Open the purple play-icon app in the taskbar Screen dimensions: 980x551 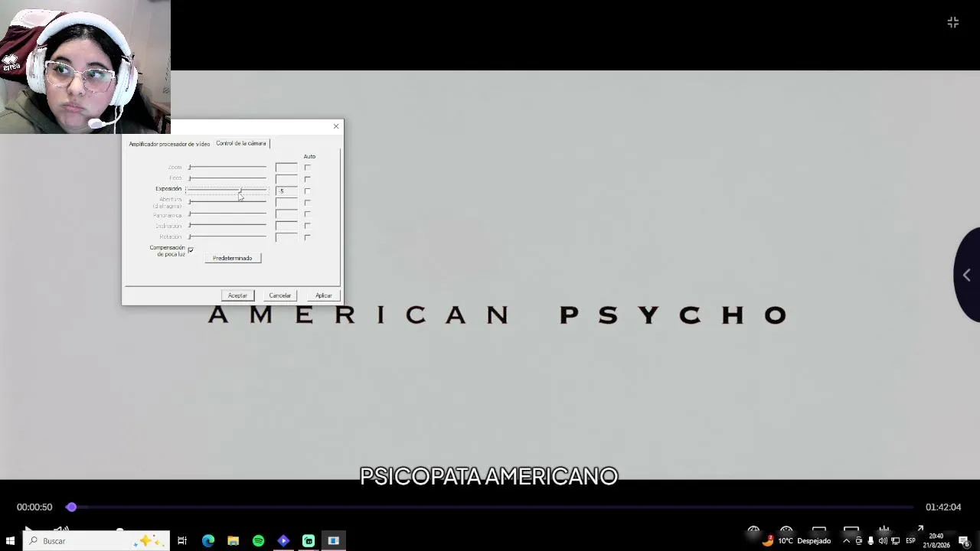tap(283, 541)
